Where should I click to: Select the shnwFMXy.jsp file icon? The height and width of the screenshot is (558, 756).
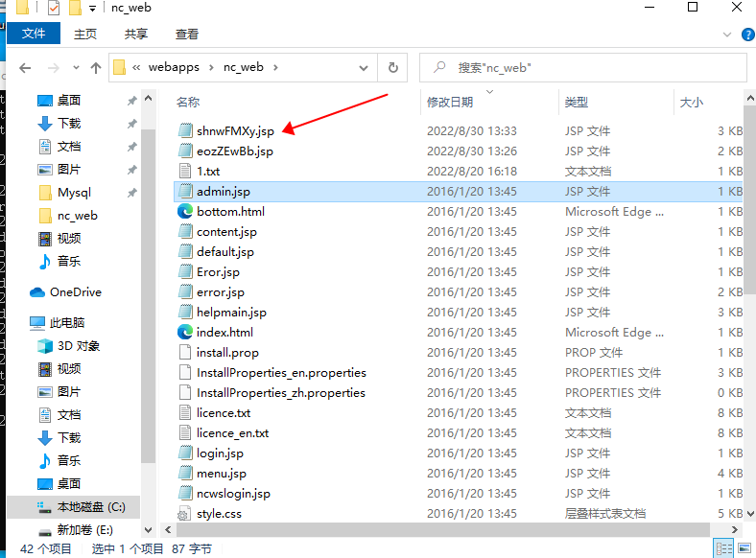[x=185, y=130]
